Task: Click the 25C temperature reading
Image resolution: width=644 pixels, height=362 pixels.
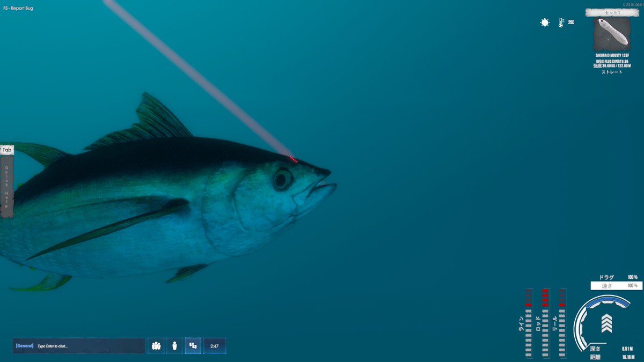Action: pos(571,23)
